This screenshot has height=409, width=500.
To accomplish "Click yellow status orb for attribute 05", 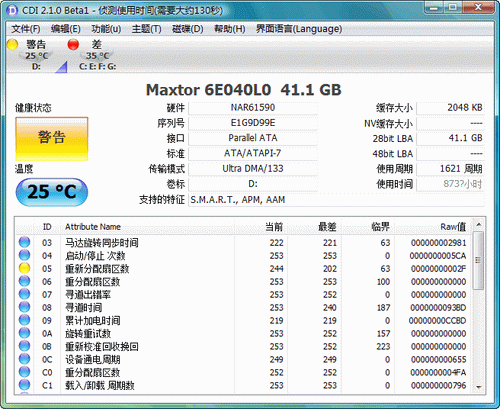I will point(24,268).
